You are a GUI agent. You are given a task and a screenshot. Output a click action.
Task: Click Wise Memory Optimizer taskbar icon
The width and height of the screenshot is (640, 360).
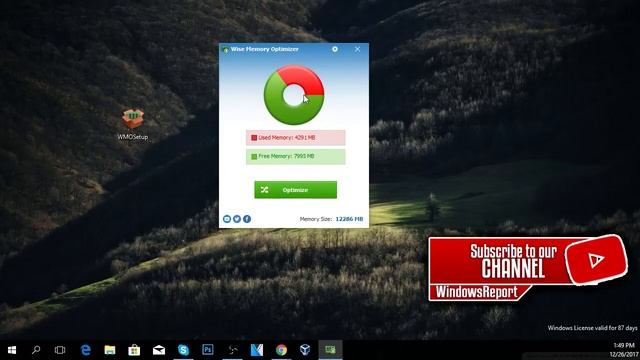330,350
